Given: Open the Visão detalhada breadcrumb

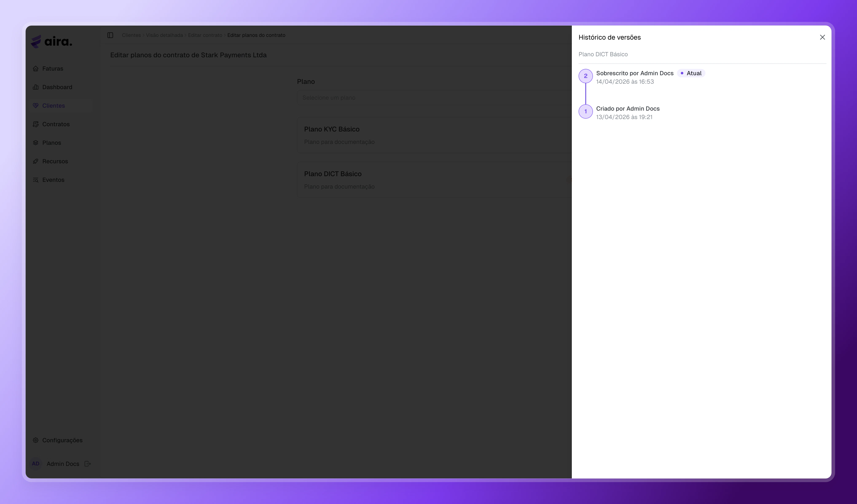Looking at the screenshot, I should point(164,35).
